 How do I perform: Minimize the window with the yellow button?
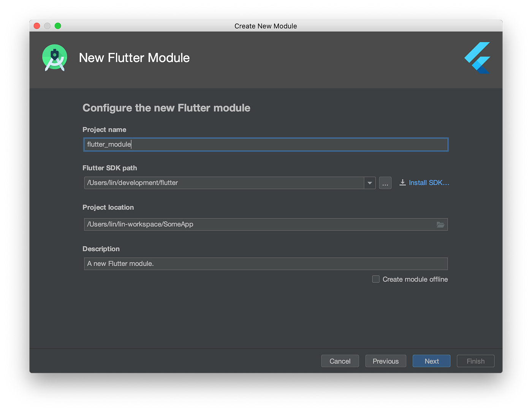[x=47, y=25]
